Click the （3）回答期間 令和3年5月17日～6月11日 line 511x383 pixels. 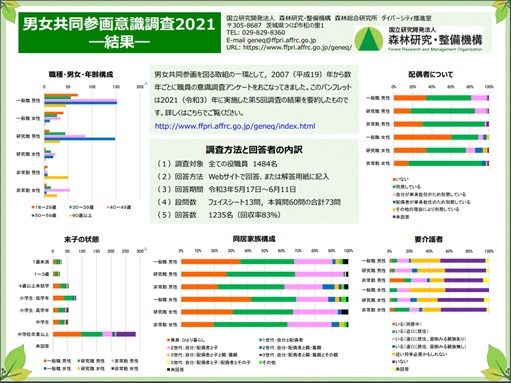(226, 189)
